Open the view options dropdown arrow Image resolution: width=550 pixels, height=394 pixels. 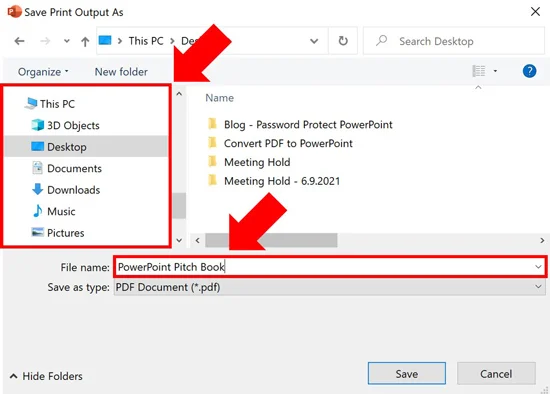pyautogui.click(x=495, y=71)
